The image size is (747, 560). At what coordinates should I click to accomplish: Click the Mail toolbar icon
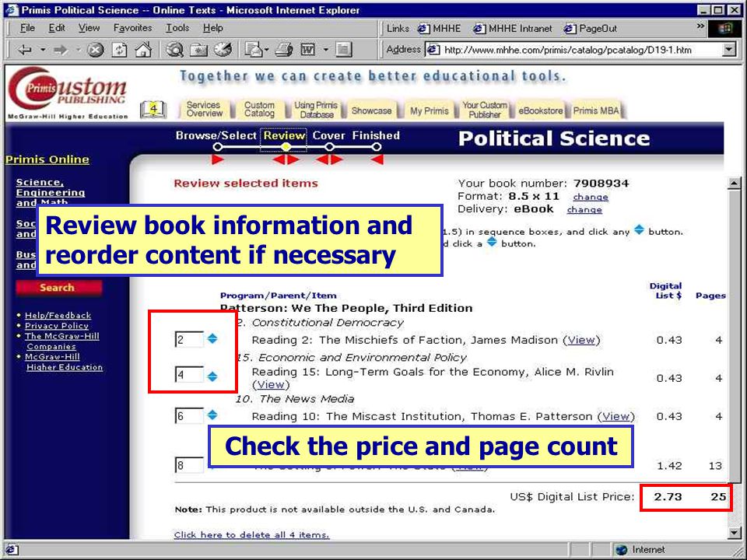tap(254, 49)
